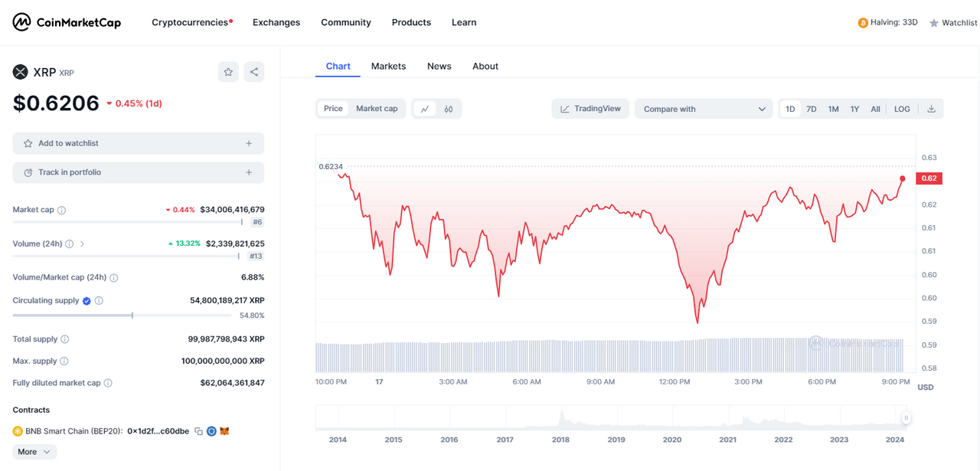Add contract to MetaMask fox icon
The height and width of the screenshot is (471, 980).
(x=224, y=431)
